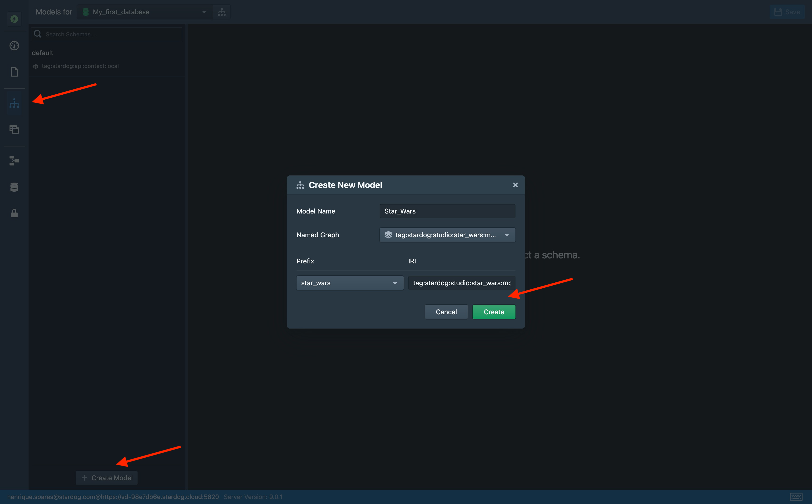812x504 pixels.
Task: Click the schema diagram icon beside database selector
Action: coord(222,12)
